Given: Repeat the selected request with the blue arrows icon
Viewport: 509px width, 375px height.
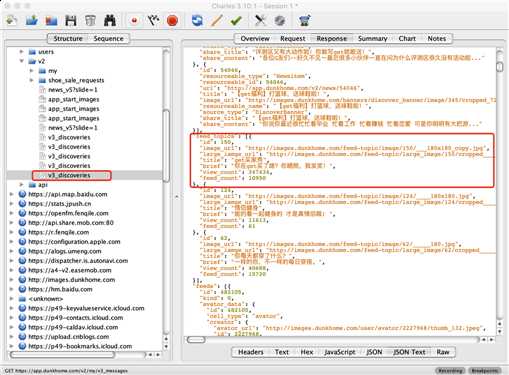Looking at the screenshot, I should (x=197, y=21).
